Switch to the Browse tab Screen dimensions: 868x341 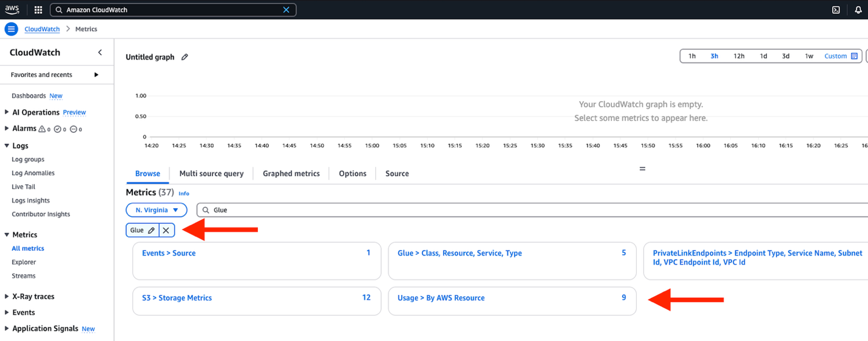147,174
